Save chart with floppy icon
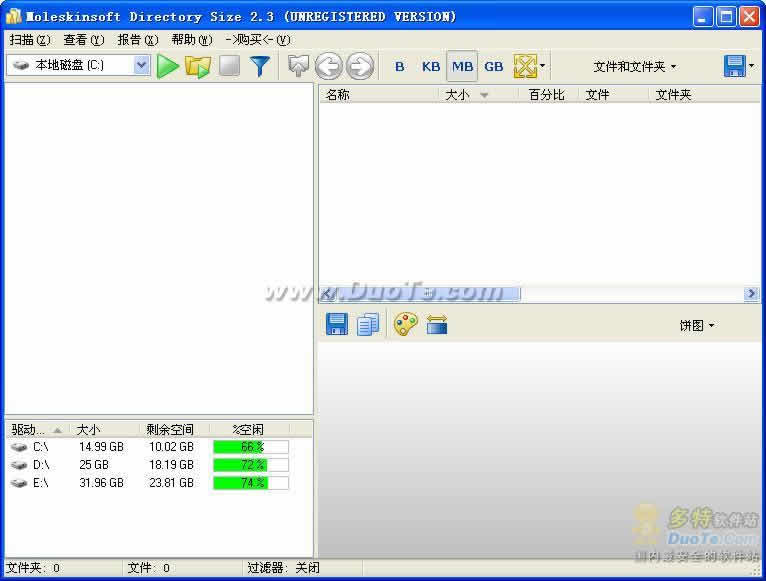Image resolution: width=766 pixels, height=581 pixels. pyautogui.click(x=337, y=324)
